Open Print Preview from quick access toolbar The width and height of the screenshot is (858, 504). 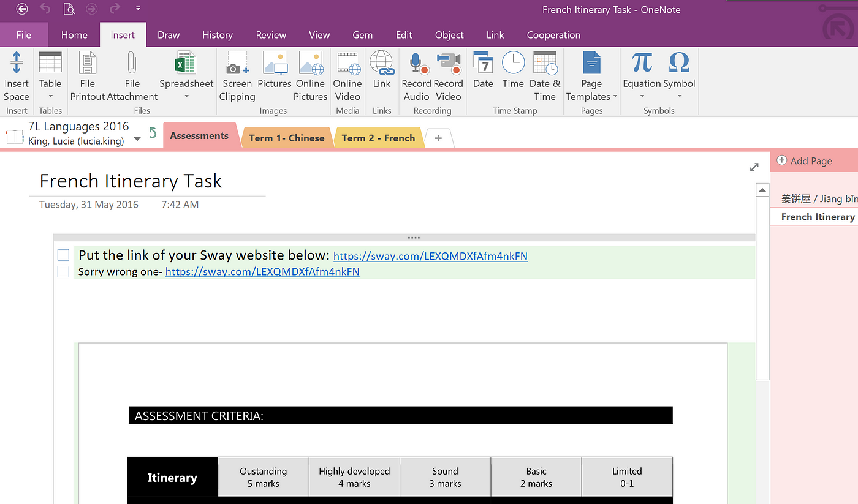click(x=69, y=9)
